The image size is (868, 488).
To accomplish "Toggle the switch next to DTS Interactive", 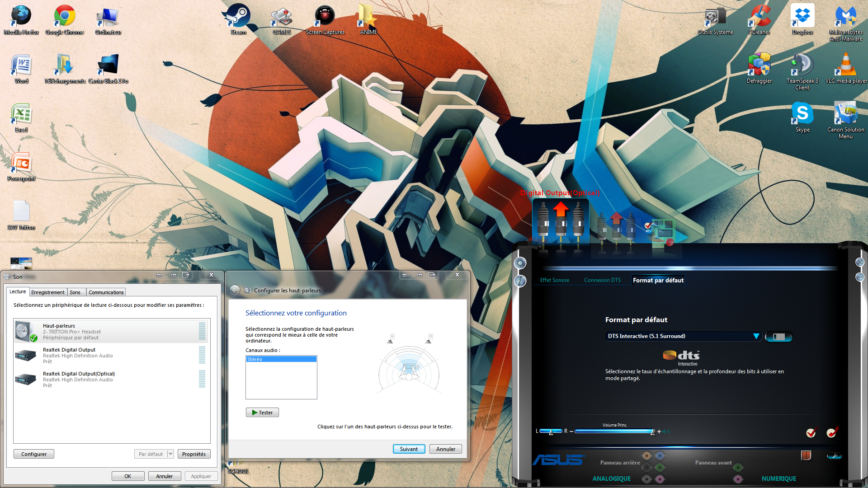I will tap(778, 337).
